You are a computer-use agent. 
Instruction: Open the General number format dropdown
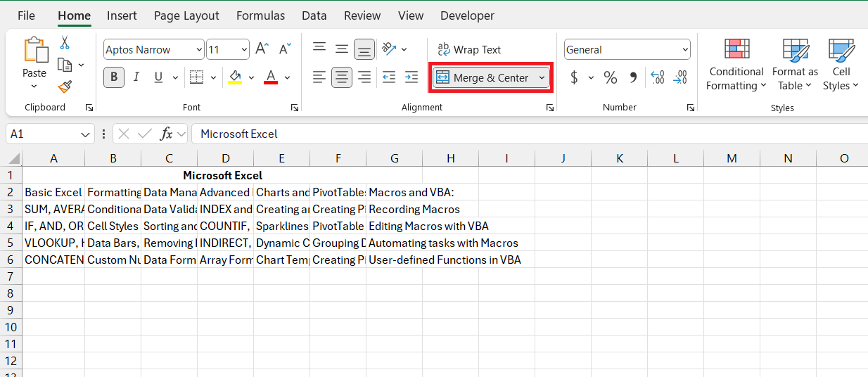pyautogui.click(x=684, y=50)
